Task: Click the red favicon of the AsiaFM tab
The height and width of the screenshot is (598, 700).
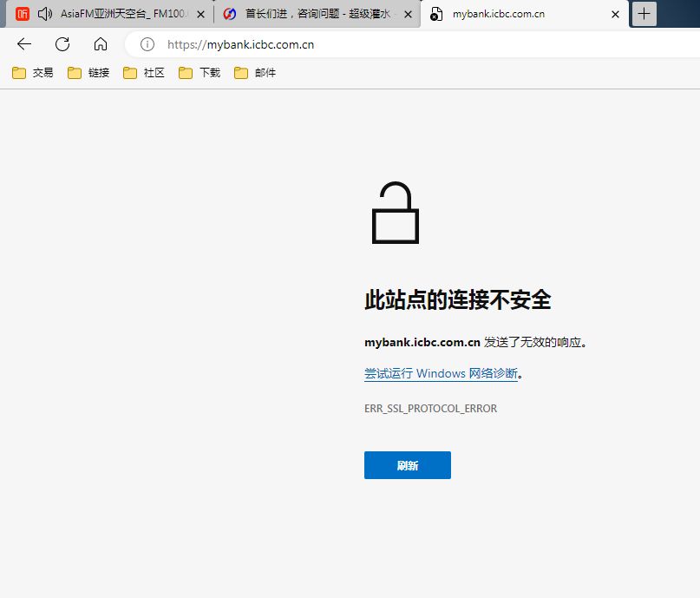Action: point(22,14)
